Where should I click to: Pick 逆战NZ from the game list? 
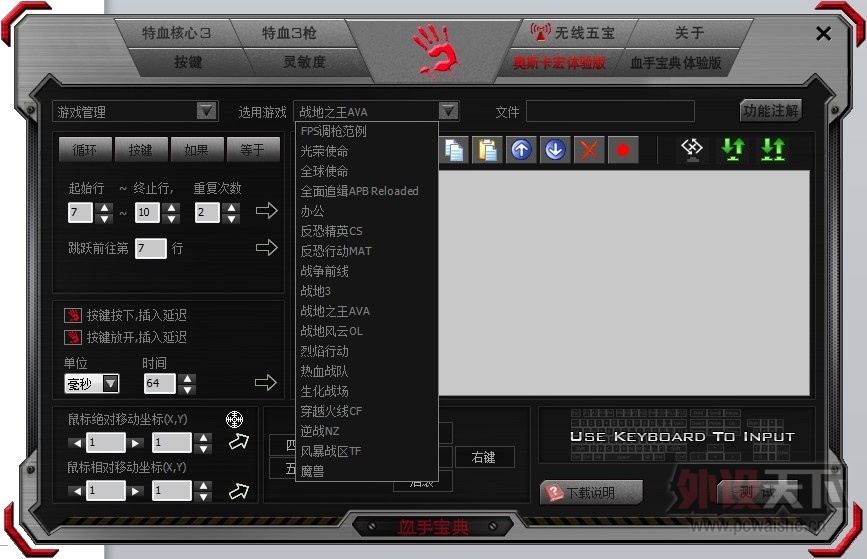click(367, 431)
